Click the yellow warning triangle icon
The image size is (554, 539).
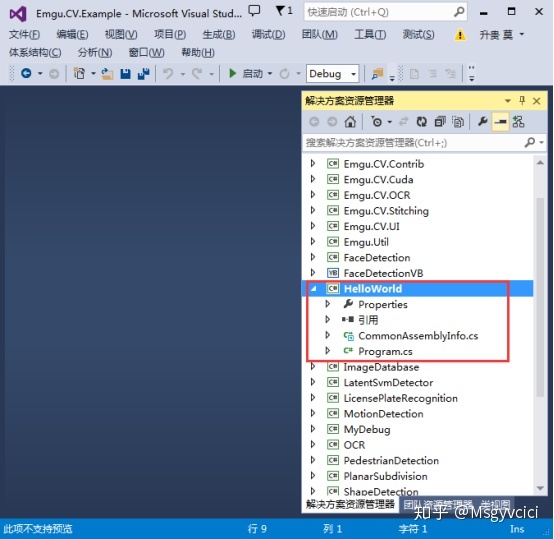[x=460, y=35]
